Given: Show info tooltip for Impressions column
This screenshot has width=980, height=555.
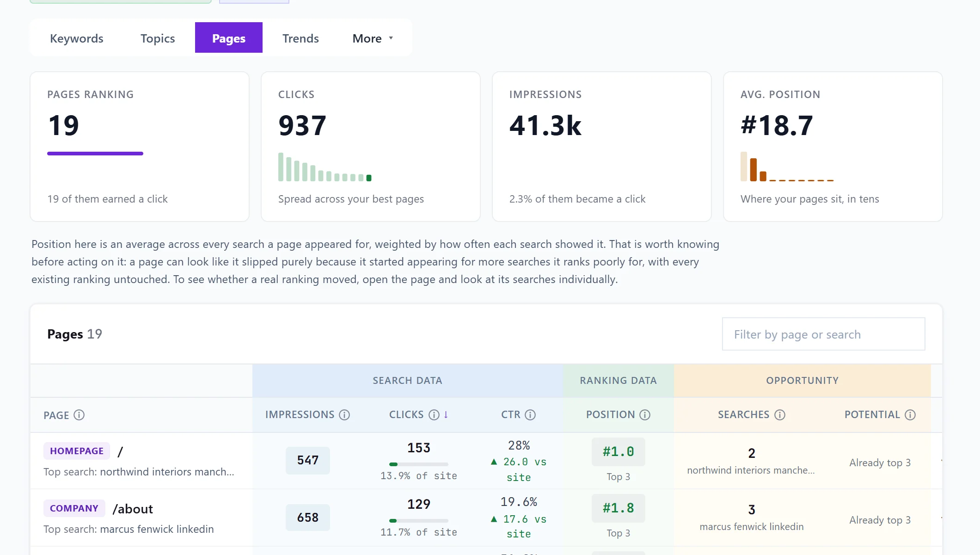Looking at the screenshot, I should [x=344, y=415].
